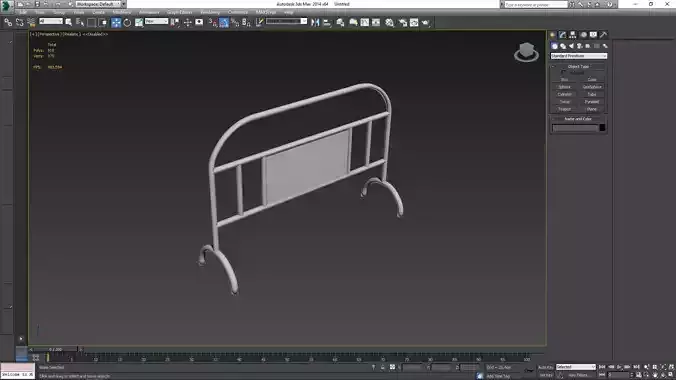Select the Helpers category icon
This screenshot has height=380, width=676.
(x=588, y=46)
